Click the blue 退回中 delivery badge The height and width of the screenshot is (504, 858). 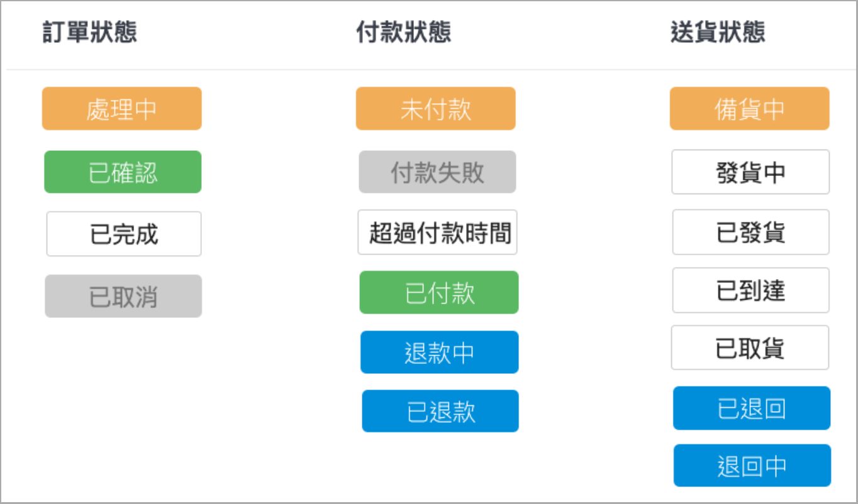(x=752, y=466)
